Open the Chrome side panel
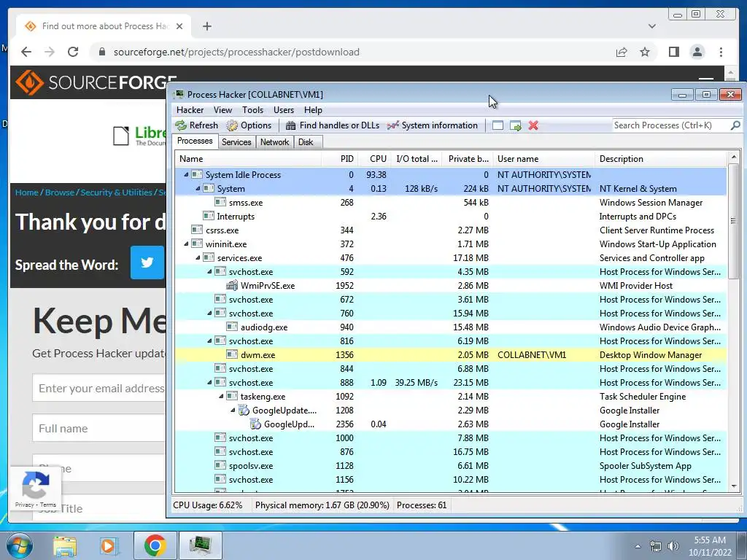 [673, 52]
